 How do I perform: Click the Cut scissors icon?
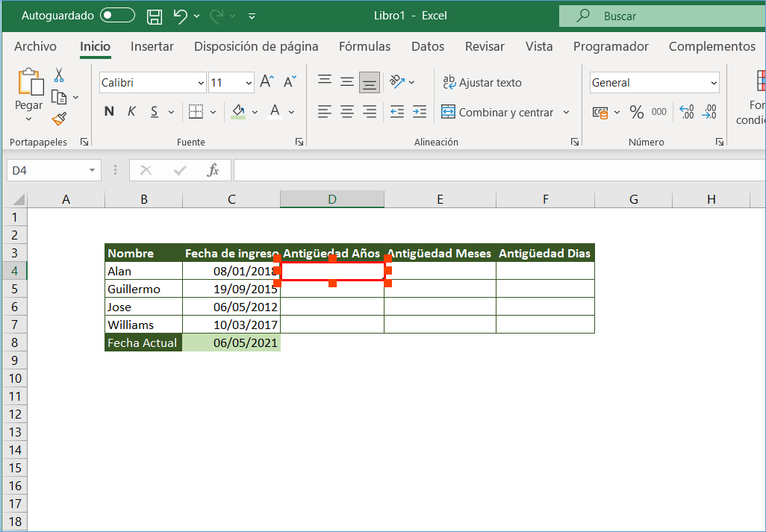[x=59, y=75]
